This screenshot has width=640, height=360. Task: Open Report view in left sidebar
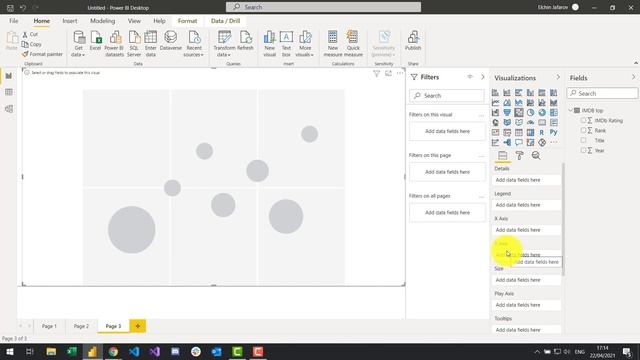tap(9, 76)
